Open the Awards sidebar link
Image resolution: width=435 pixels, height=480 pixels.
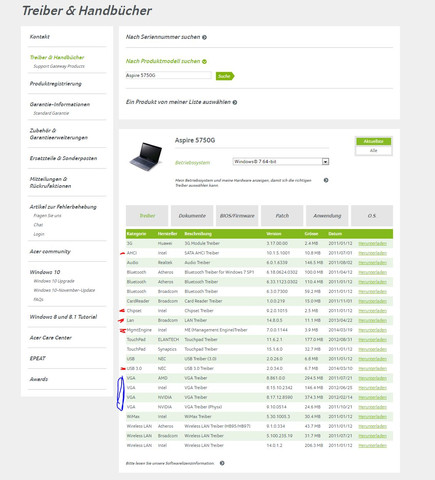pyautogui.click(x=39, y=379)
